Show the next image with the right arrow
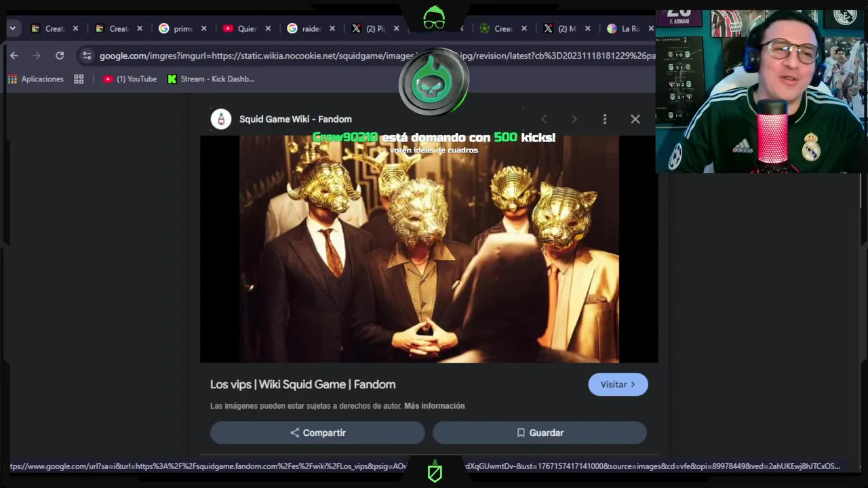868x488 pixels. 574,119
